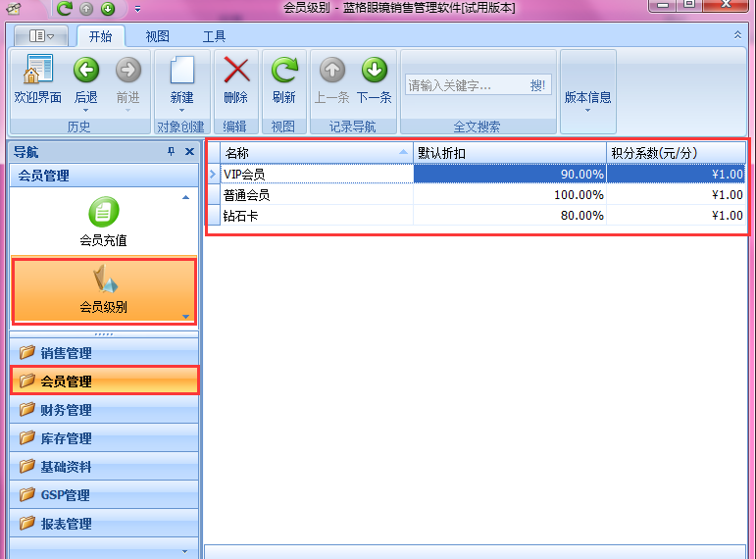Click the refresh icon in title bar quick access
The height and width of the screenshot is (559, 756).
coord(64,8)
